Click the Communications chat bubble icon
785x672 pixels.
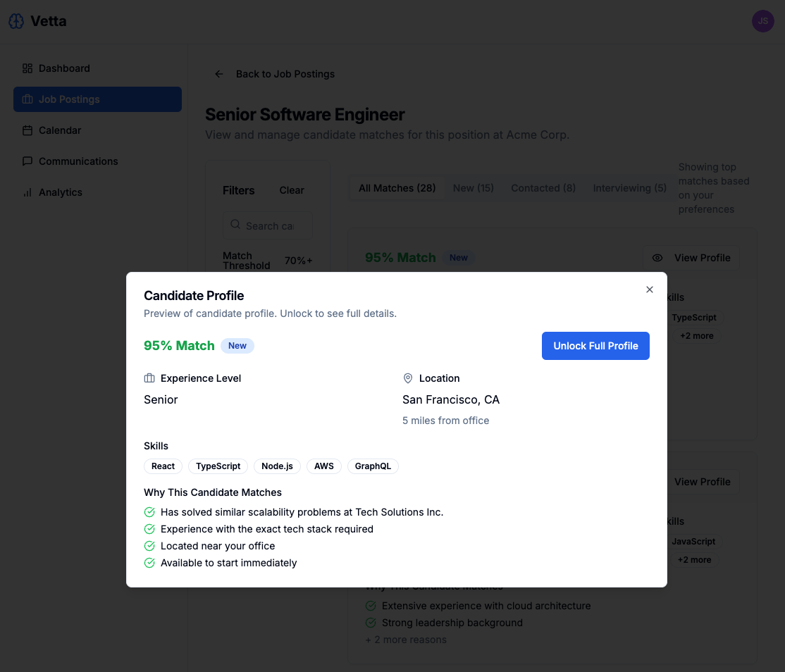pyautogui.click(x=27, y=161)
